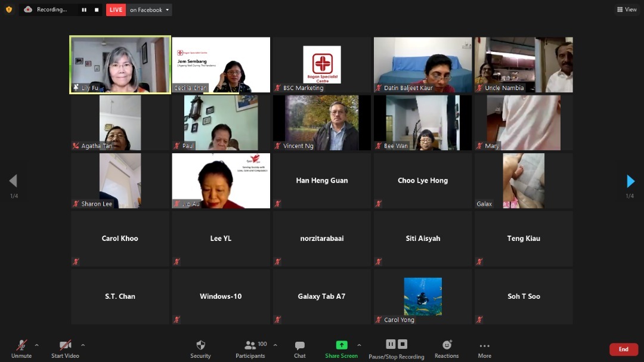The width and height of the screenshot is (644, 362).
Task: Pause/Stop Recording in bottom toolbar
Action: pos(396,345)
